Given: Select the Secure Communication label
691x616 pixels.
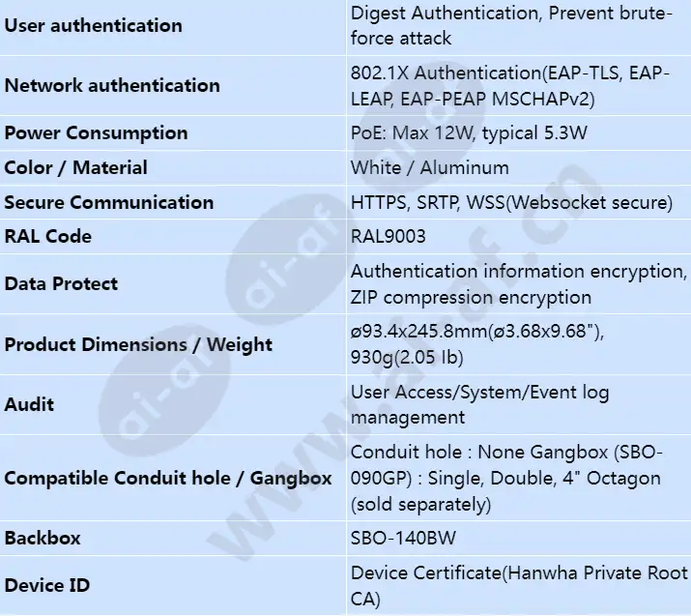Looking at the screenshot, I should tap(109, 202).
